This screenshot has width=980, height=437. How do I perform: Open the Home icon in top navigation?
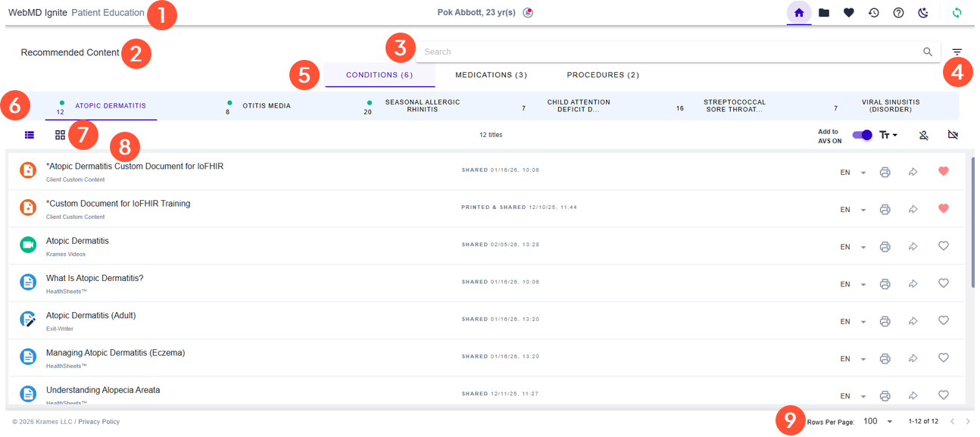(799, 12)
